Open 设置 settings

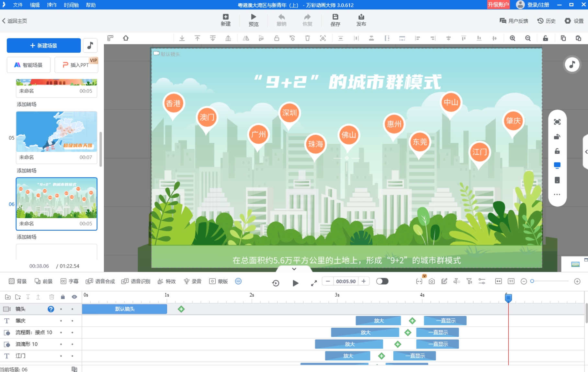pyautogui.click(x=574, y=21)
